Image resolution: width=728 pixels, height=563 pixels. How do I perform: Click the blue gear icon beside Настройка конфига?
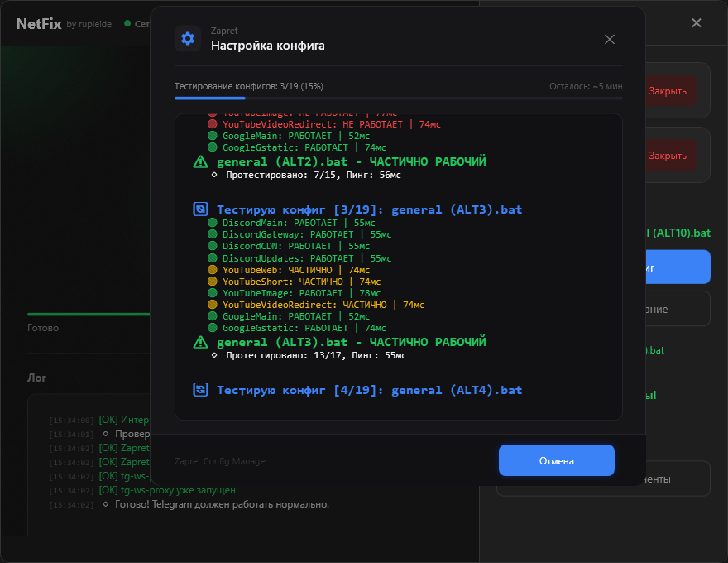pos(188,39)
